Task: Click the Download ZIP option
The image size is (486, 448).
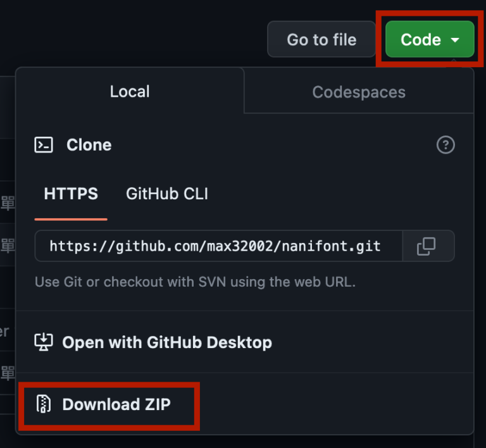Action: [x=116, y=404]
